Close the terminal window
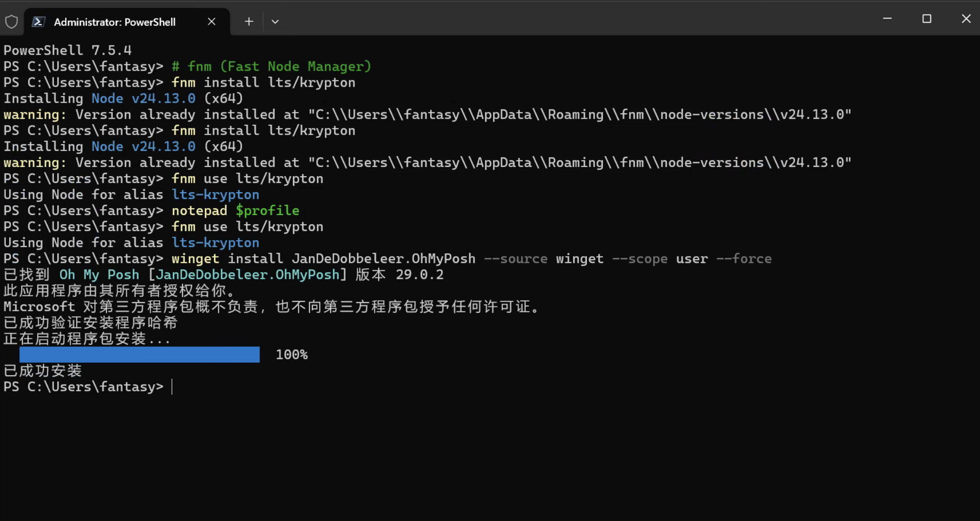The image size is (980, 521). [x=966, y=19]
